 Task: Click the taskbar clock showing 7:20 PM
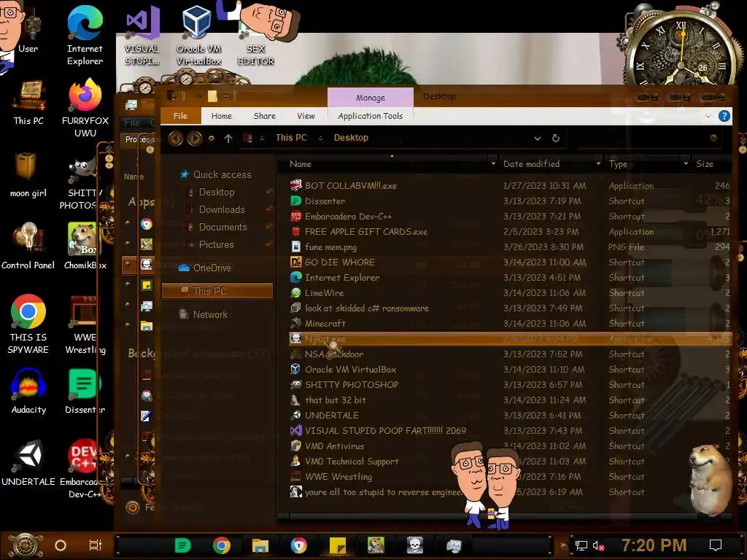(x=654, y=545)
